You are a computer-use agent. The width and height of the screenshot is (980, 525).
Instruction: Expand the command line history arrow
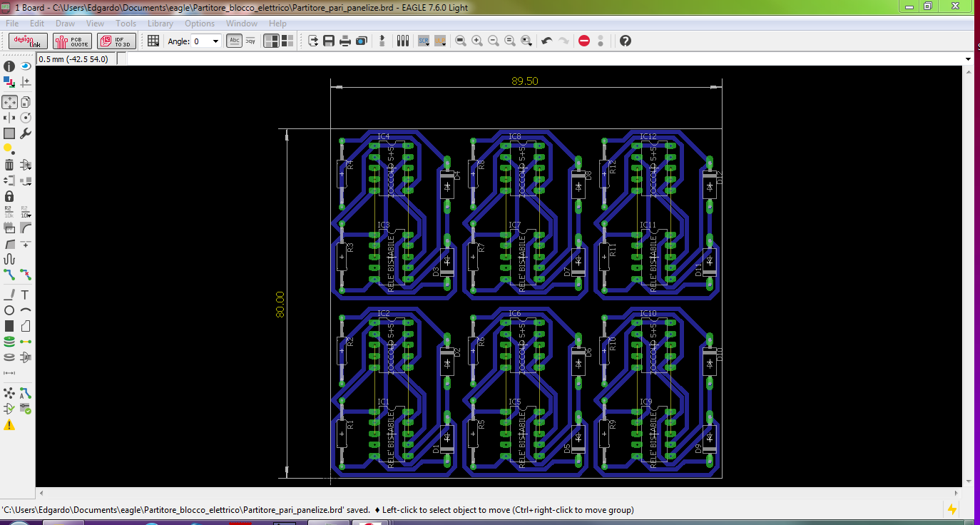(x=968, y=58)
